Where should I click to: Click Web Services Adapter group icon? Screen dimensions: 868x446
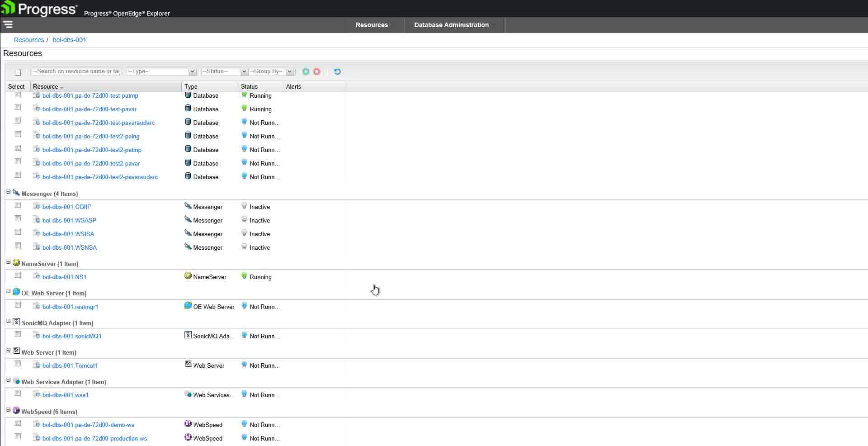[16, 381]
